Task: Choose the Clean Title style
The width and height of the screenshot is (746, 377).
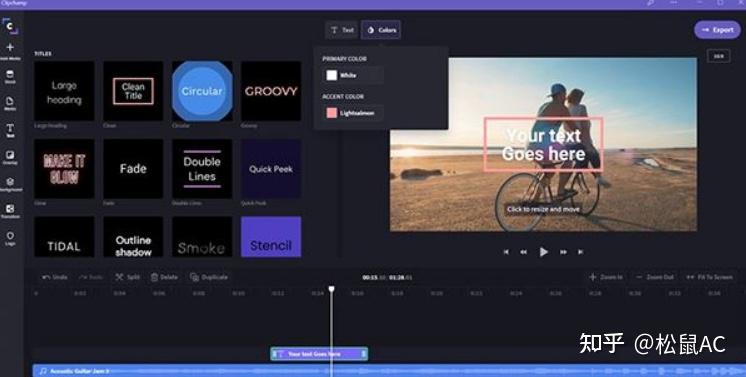Action: tap(133, 91)
